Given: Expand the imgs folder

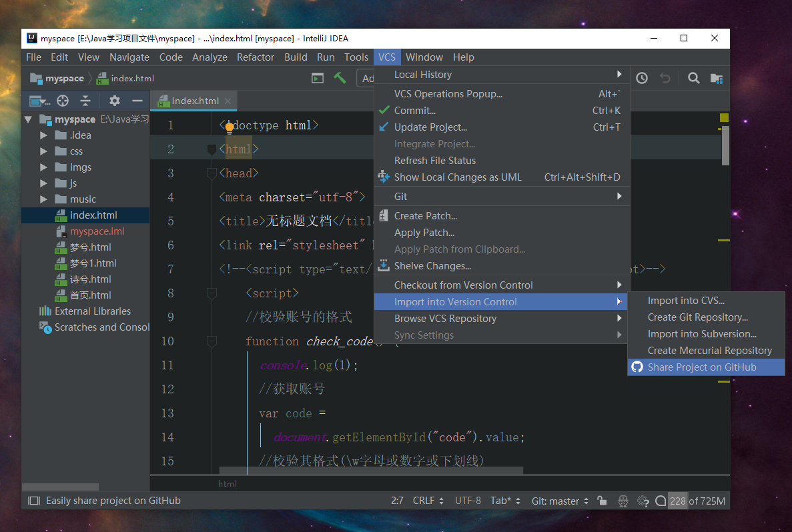Looking at the screenshot, I should click(43, 167).
